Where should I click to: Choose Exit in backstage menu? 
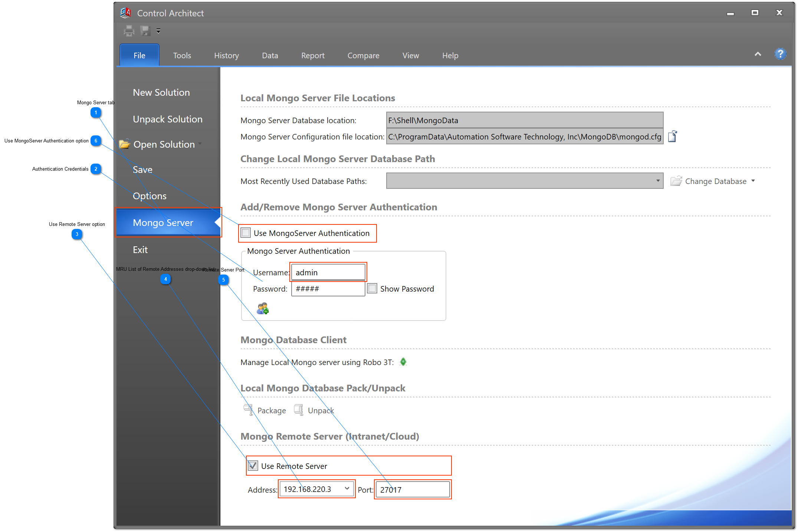point(140,250)
